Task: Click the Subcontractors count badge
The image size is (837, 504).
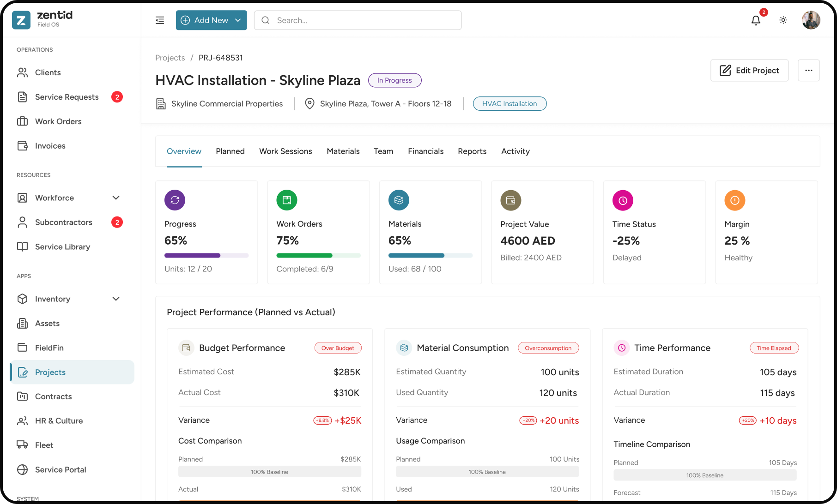Action: (x=117, y=222)
